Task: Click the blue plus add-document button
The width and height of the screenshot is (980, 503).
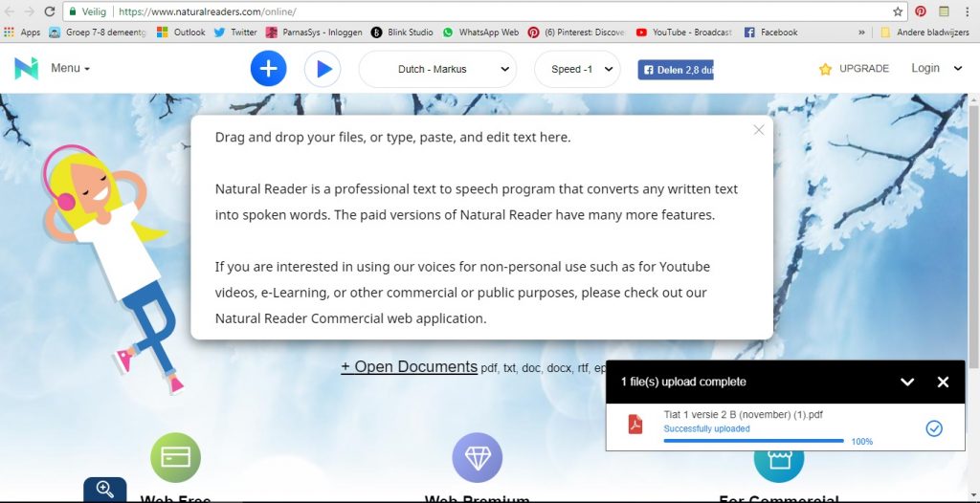Action: click(268, 69)
